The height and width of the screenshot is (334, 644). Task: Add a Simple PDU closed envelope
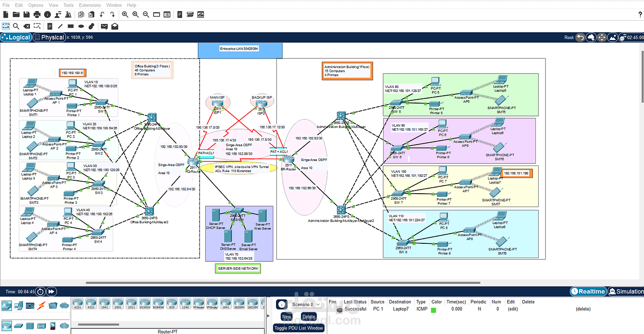coord(104,26)
